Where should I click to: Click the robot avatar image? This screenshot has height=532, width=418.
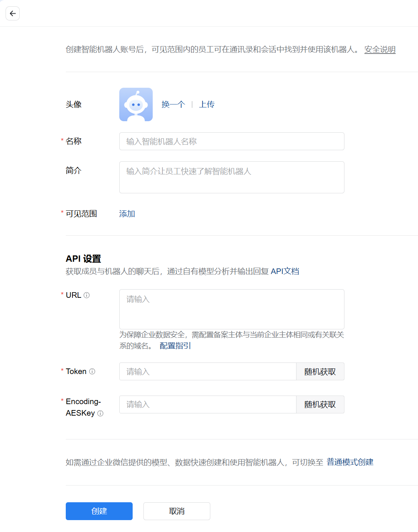point(136,104)
